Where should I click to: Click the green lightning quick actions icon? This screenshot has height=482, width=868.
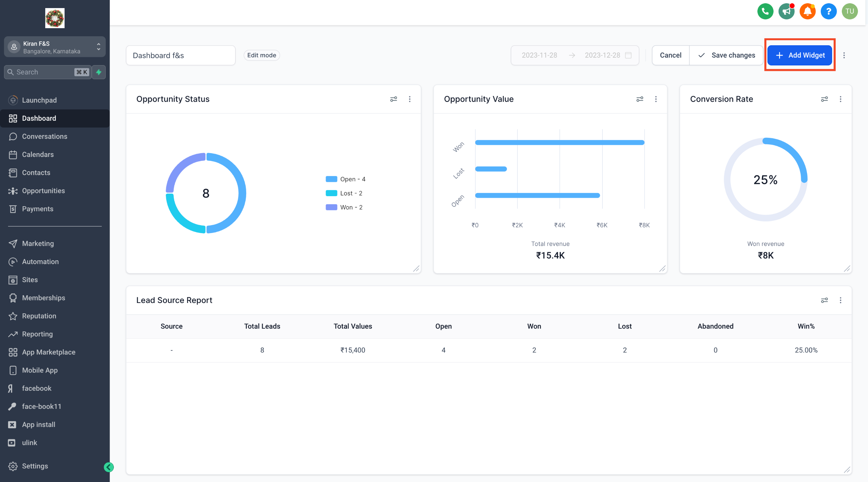(99, 72)
